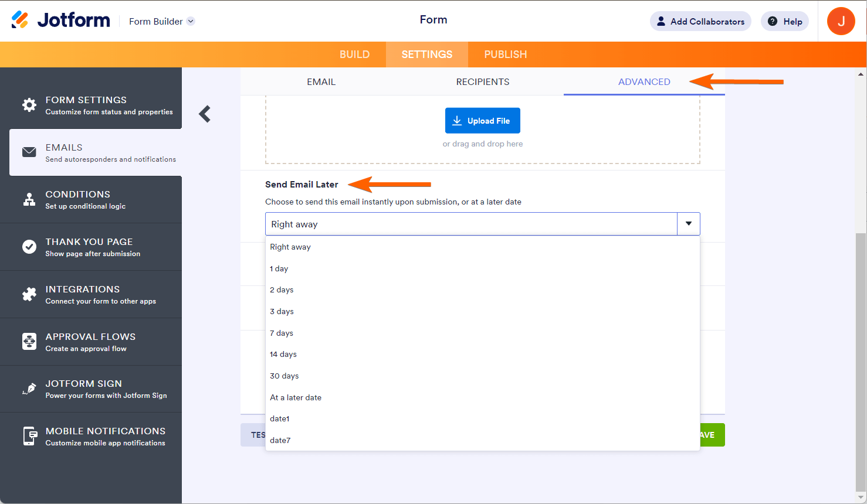Open Jotform Sign pen icon
This screenshot has height=504, width=867.
tap(29, 389)
